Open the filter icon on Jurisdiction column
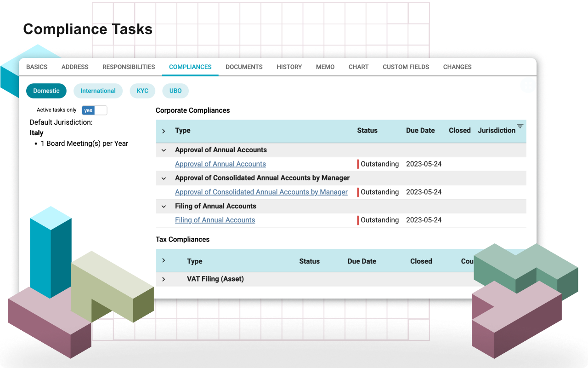This screenshot has height=368, width=588. click(x=520, y=126)
